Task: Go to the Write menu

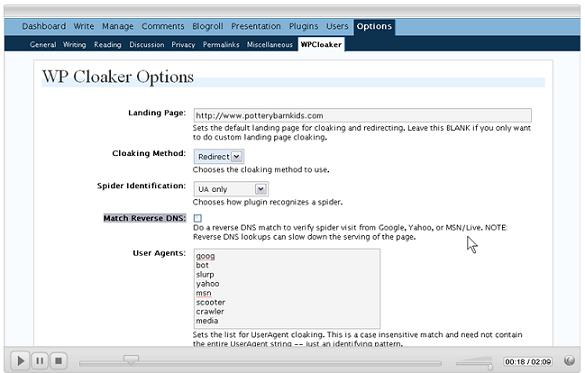Action: 84,26
